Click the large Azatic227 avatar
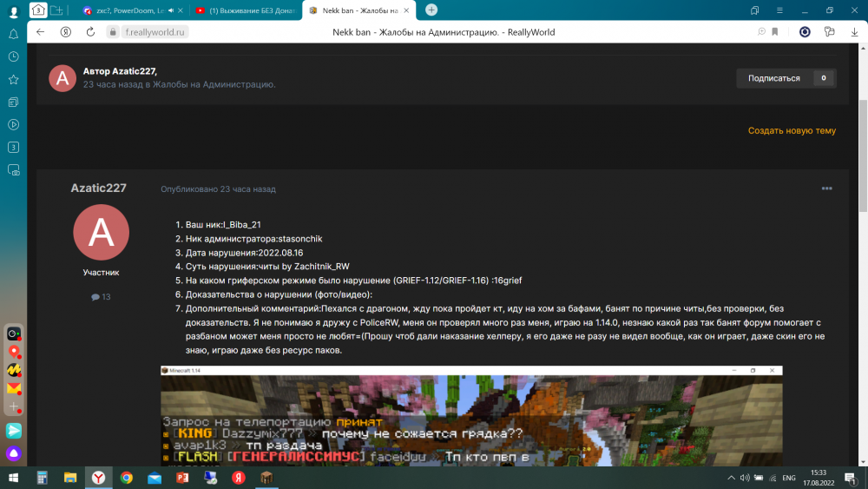868x489 pixels. click(x=102, y=233)
